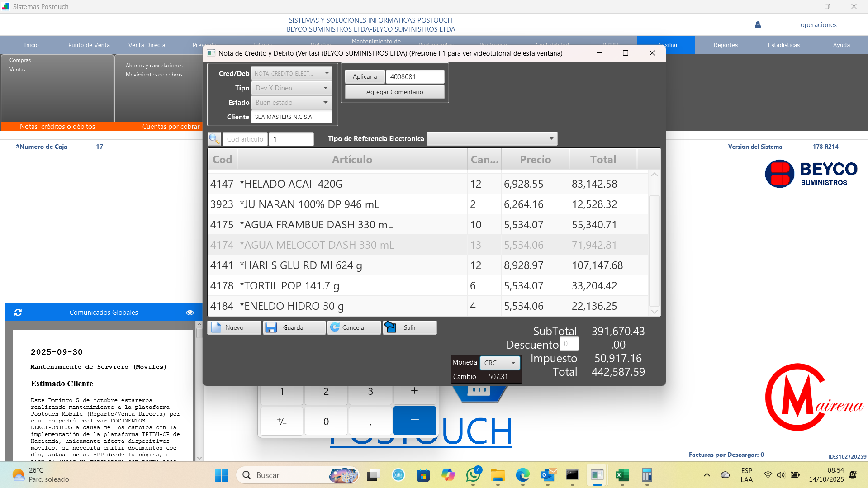Image resolution: width=868 pixels, height=488 pixels.
Task: Launch Excel from the taskbar
Action: click(622, 475)
